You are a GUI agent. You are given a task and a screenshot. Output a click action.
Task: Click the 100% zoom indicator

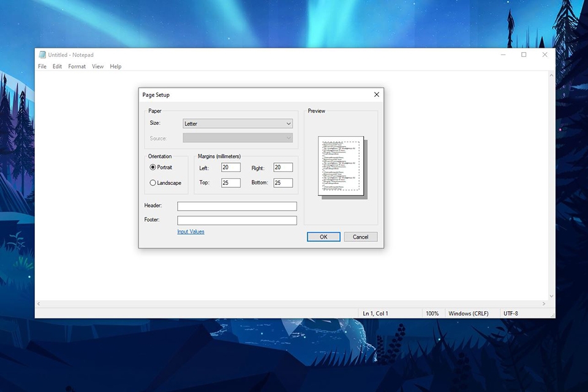click(432, 313)
